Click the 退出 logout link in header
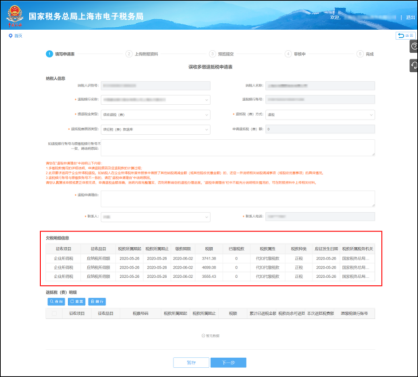 pyautogui.click(x=410, y=17)
